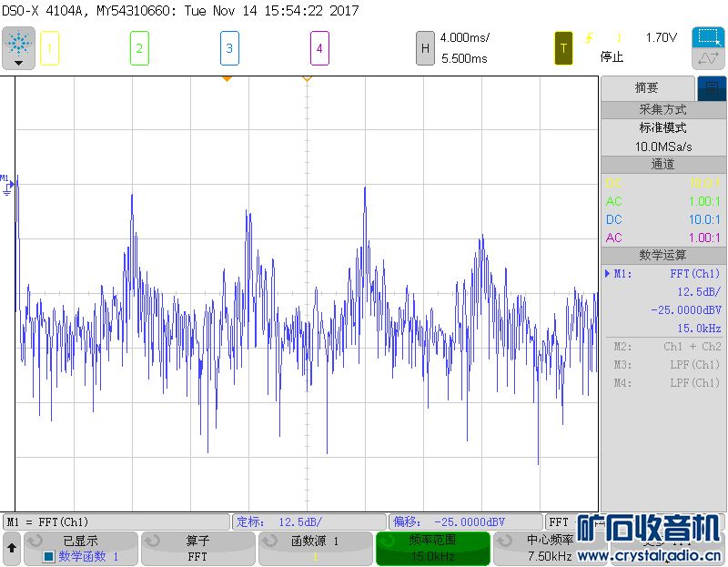Click the 定标 12.5dB/ scale field
728x567 pixels.
(x=308, y=522)
